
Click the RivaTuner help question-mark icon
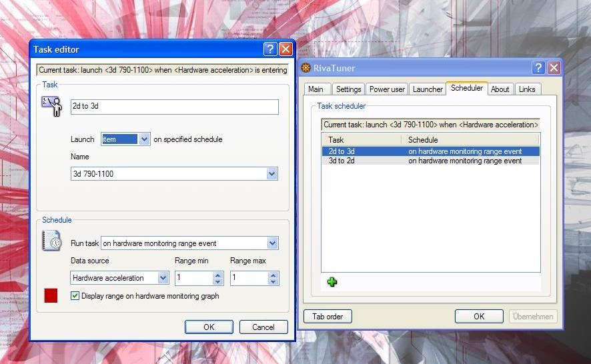point(538,68)
